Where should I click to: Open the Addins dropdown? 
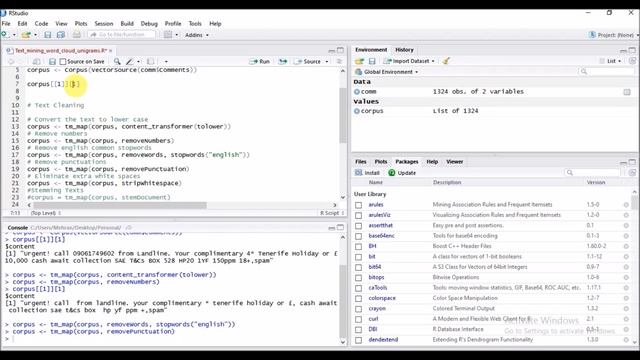(x=197, y=35)
